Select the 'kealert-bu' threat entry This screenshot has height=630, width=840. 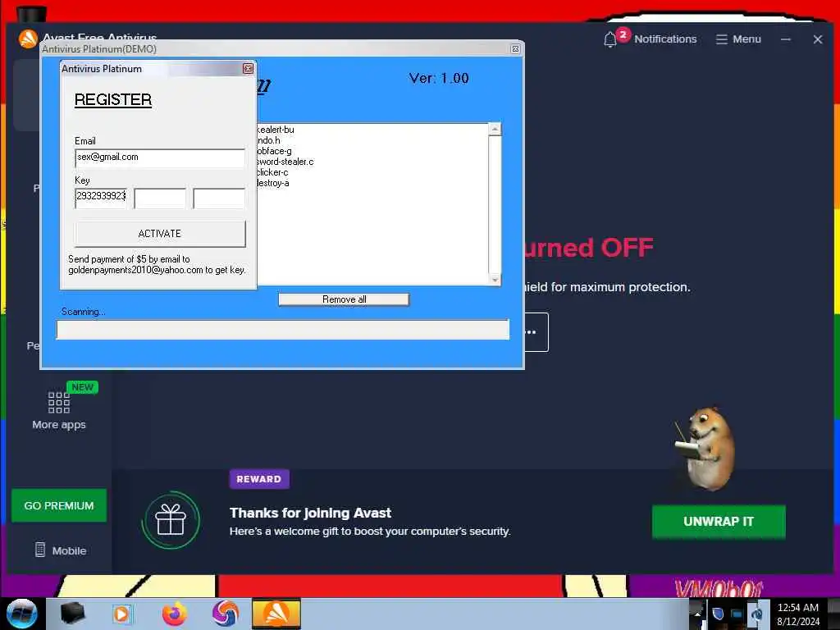tap(276, 130)
